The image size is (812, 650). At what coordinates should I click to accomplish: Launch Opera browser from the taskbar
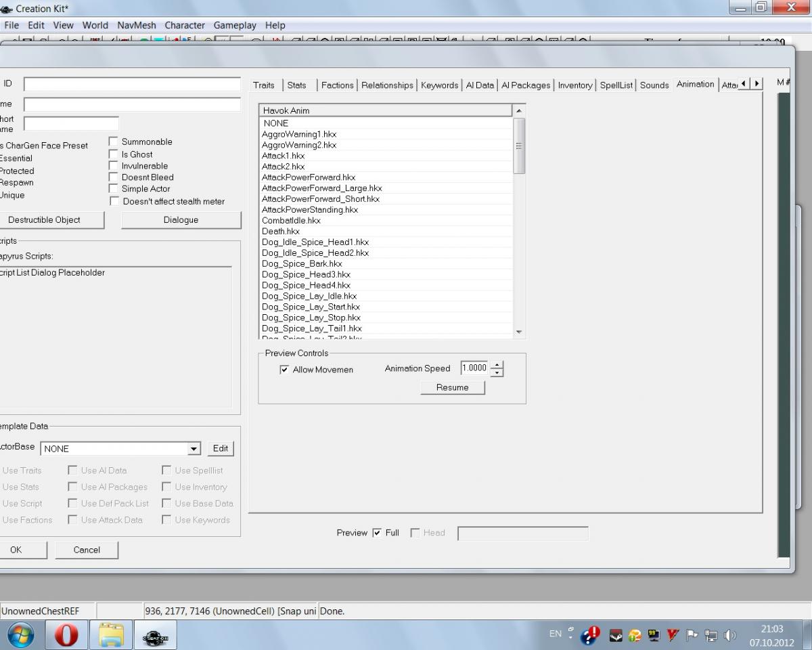(x=66, y=635)
